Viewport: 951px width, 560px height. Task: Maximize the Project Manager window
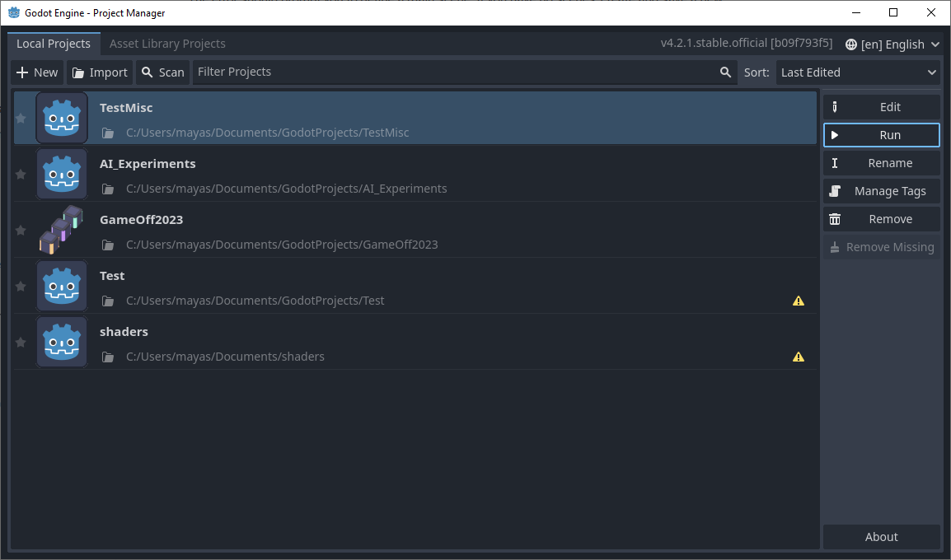892,12
